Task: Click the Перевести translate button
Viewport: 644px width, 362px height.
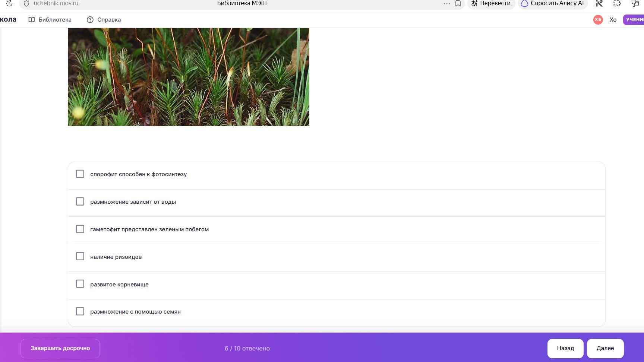Action: (x=491, y=4)
